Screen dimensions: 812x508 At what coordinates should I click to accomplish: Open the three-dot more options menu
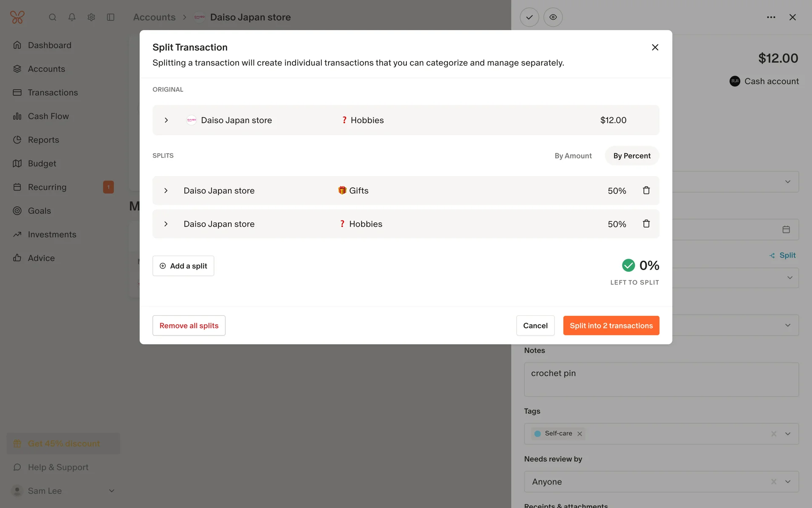(x=771, y=17)
